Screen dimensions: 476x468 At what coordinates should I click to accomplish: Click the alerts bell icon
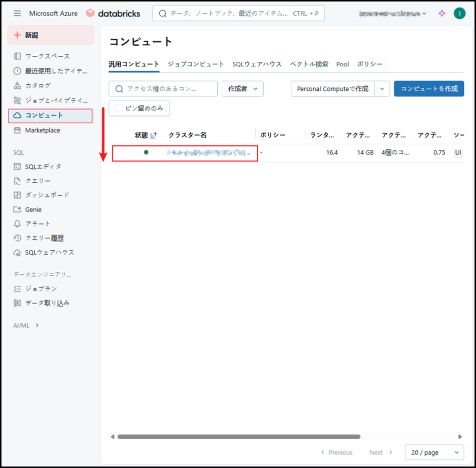(18, 224)
